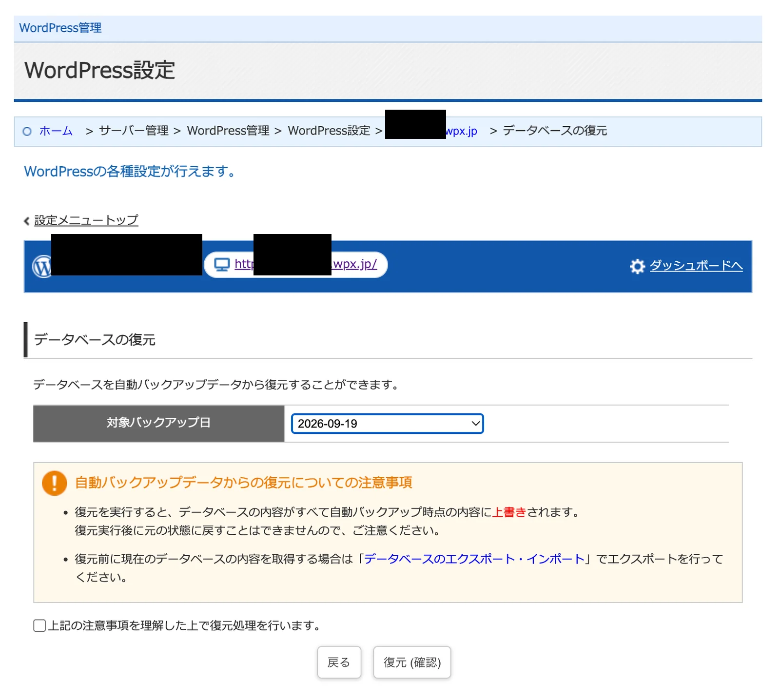Open the ダッシュボードへ link
The width and height of the screenshot is (780, 700).
pyautogui.click(x=696, y=266)
